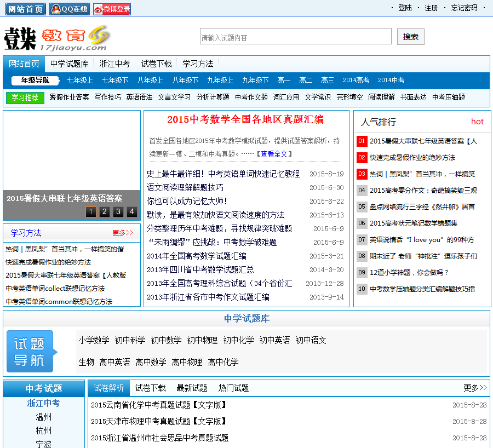Select slideshow page number 4

131,212
